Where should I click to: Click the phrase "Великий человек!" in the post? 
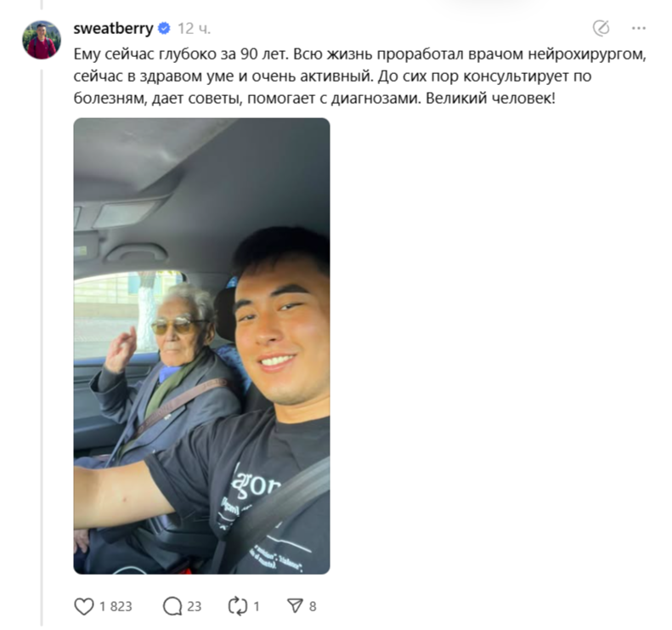[490, 99]
